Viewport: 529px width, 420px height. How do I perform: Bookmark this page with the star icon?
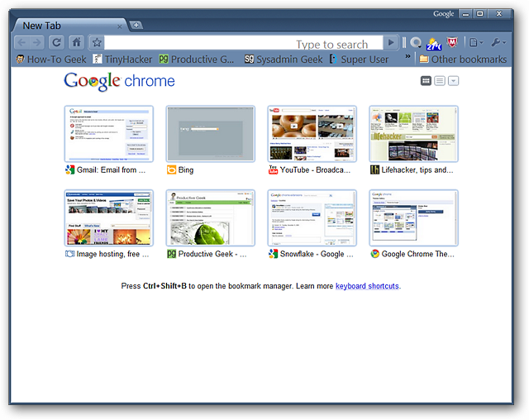click(x=97, y=42)
